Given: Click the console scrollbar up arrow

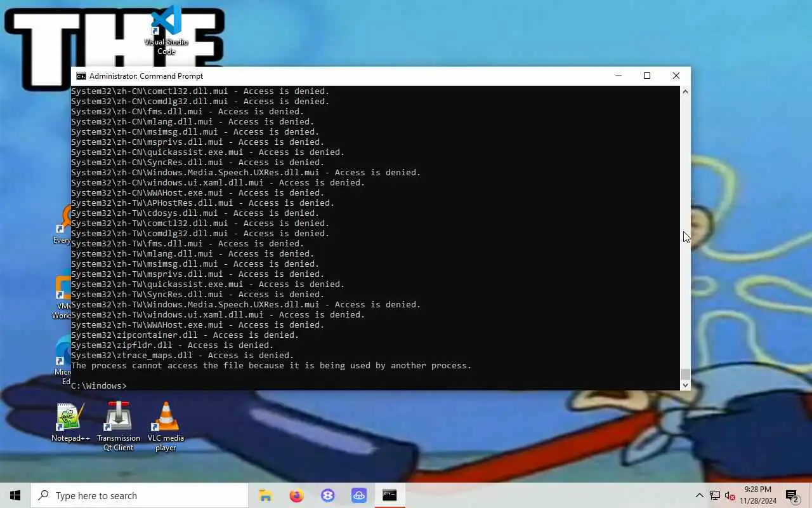Looking at the screenshot, I should coord(685,91).
